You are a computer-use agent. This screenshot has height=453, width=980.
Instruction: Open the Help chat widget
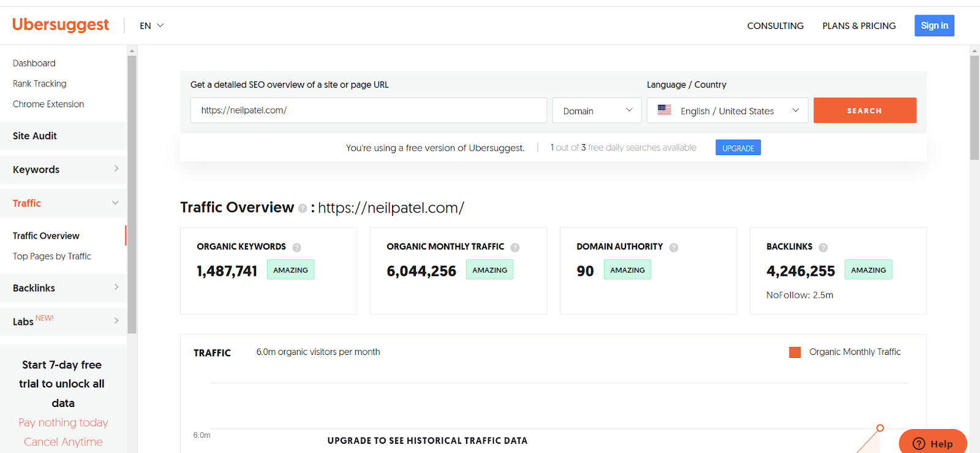(933, 443)
